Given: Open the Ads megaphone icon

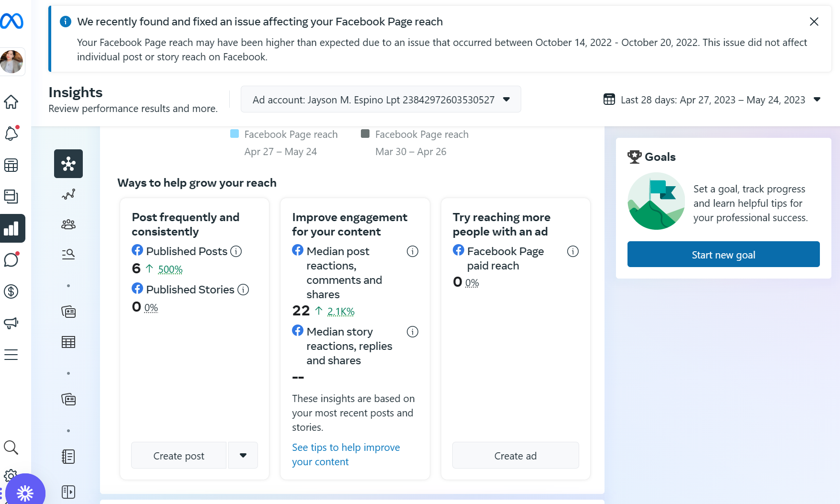Looking at the screenshot, I should pyautogui.click(x=11, y=323).
